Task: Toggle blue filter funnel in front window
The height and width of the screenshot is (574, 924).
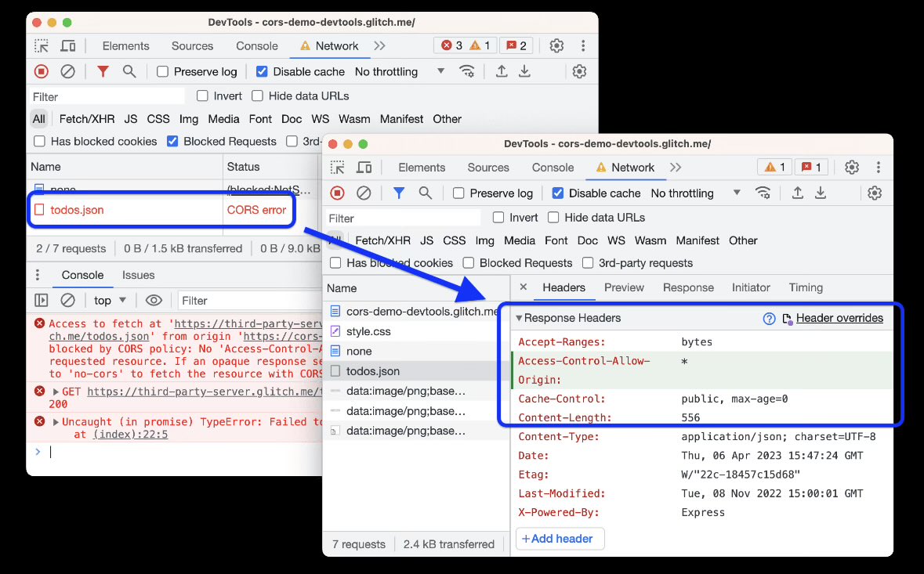Action: (x=399, y=193)
